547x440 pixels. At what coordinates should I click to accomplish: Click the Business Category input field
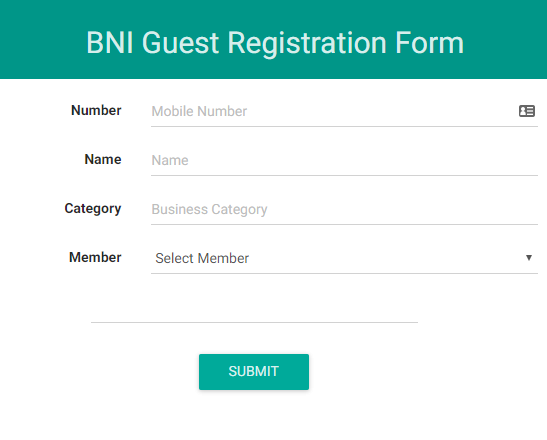coord(344,209)
